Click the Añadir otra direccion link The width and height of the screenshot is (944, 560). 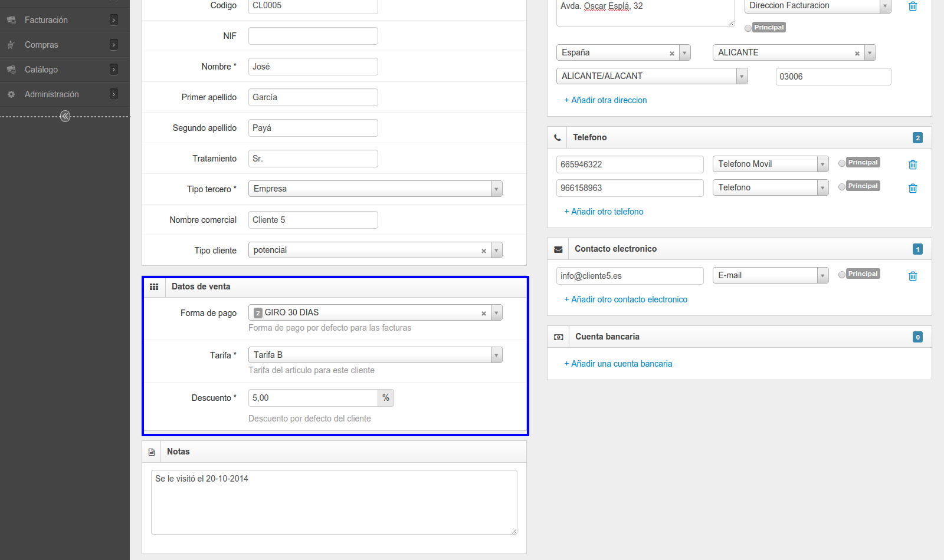click(605, 100)
